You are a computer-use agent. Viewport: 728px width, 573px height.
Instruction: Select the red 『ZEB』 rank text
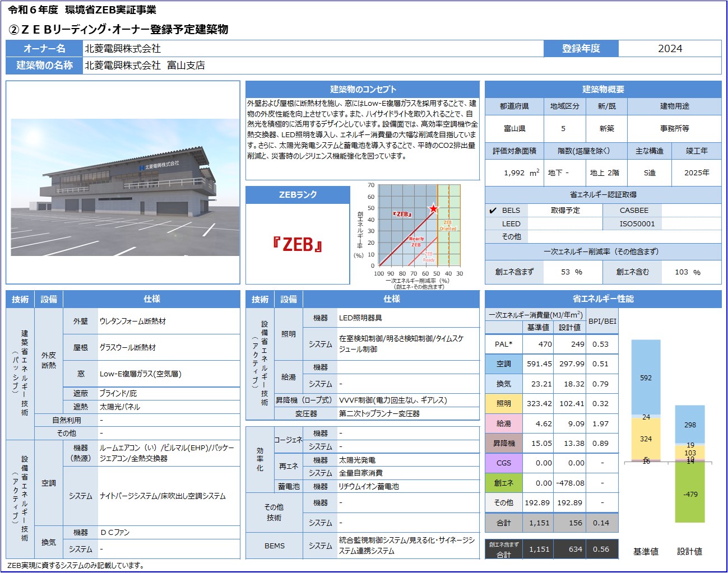coord(298,245)
